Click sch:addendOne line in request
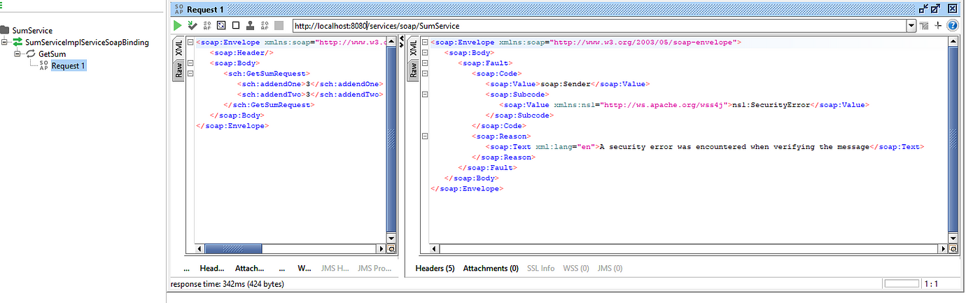This screenshot has height=303, width=980. coord(309,84)
